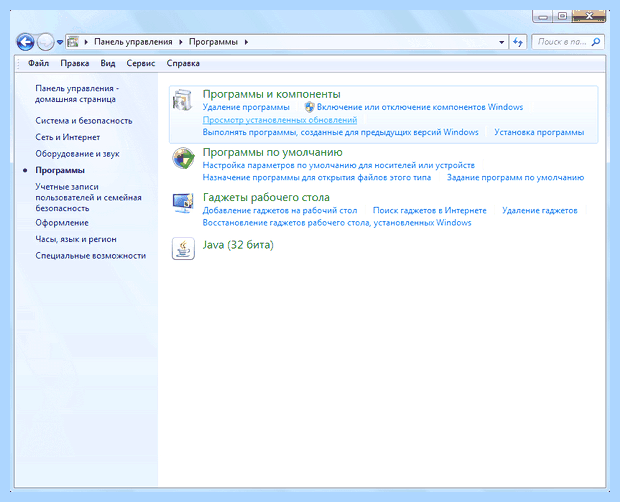Expand the arrow after Программы breadcrumb
620x502 pixels.
click(x=246, y=42)
